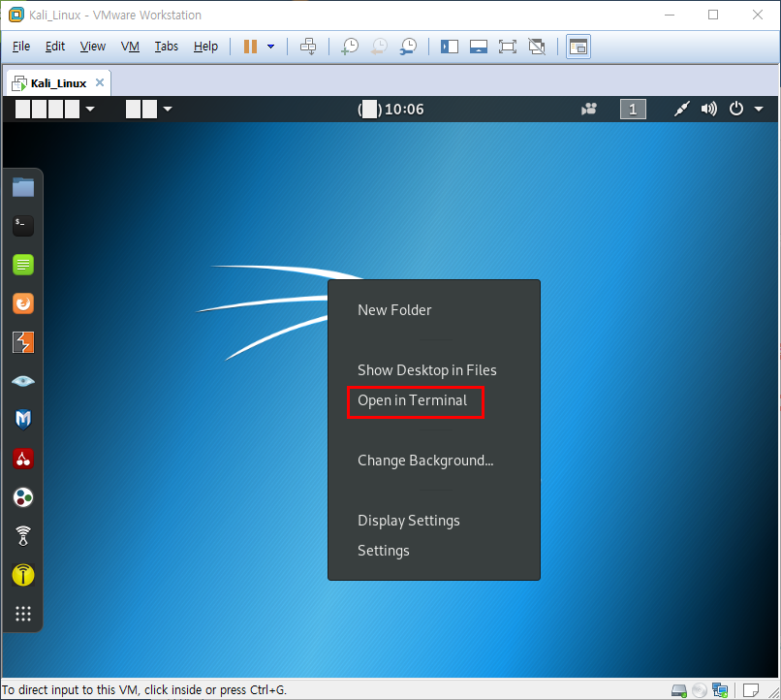Open the Tabs menu
This screenshot has width=781, height=700.
click(x=166, y=47)
